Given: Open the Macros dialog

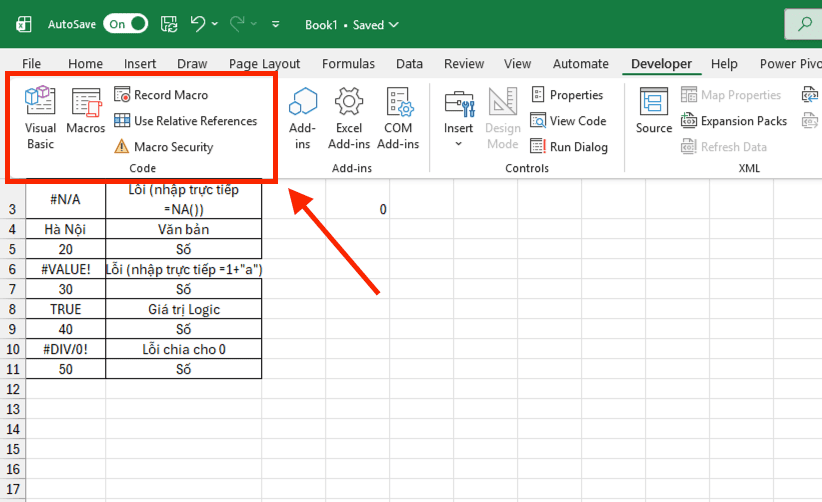Looking at the screenshot, I should 86,112.
